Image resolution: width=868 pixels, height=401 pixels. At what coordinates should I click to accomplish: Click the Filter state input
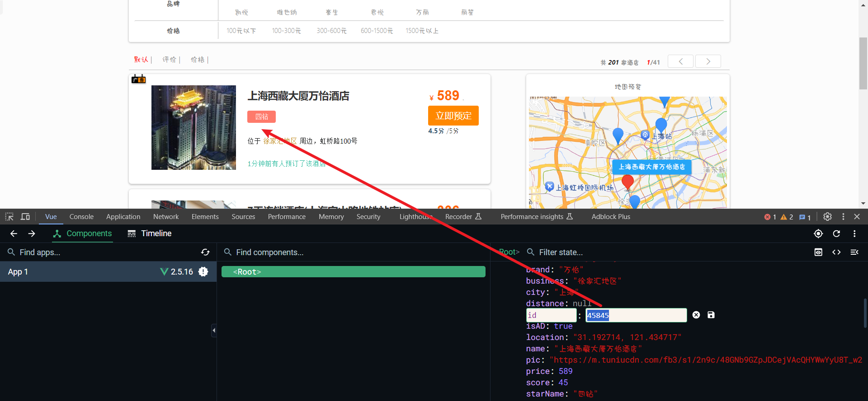tap(669, 252)
